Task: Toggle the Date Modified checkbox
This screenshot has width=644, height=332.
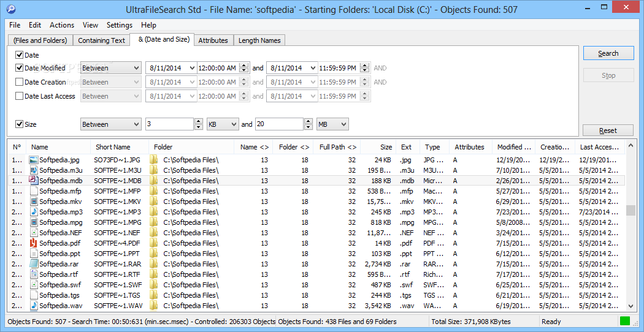Action: pyautogui.click(x=19, y=68)
